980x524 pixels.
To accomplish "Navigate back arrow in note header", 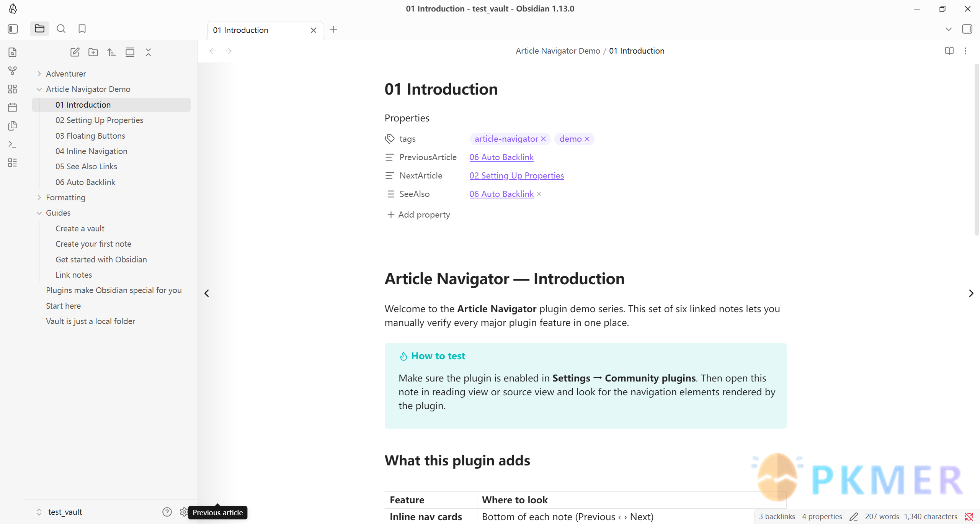I will 212,51.
